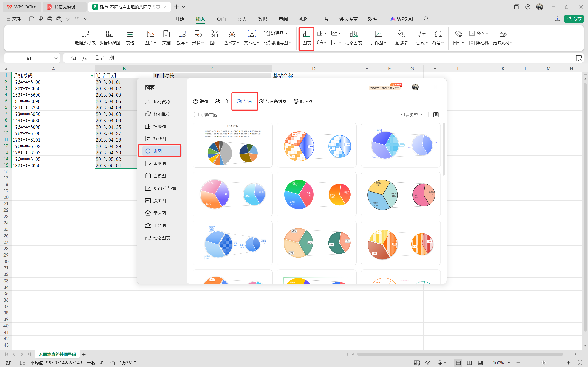This screenshot has height=367, width=588.
Task: Click the 分享 share button
Action: click(574, 19)
